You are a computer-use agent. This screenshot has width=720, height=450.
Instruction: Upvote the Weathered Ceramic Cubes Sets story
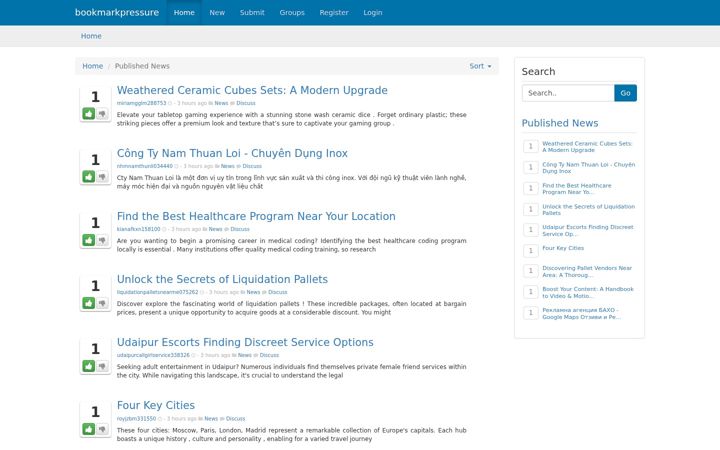89,113
